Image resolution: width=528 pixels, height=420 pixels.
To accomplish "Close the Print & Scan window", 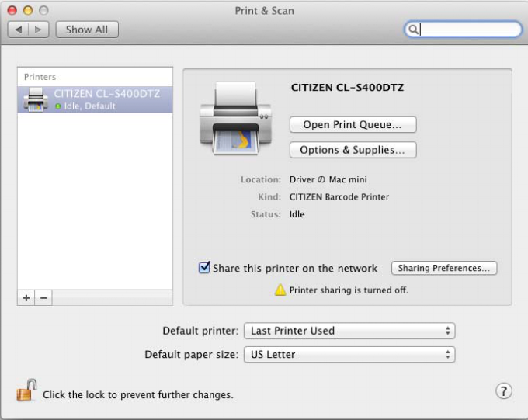I will pos(12,10).
